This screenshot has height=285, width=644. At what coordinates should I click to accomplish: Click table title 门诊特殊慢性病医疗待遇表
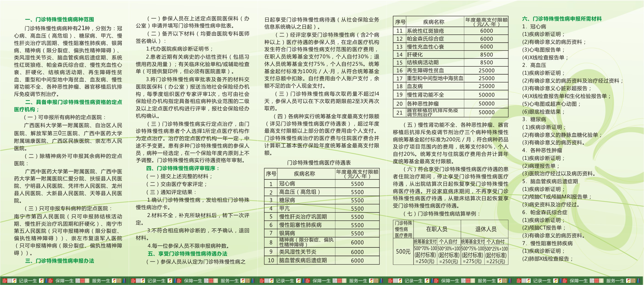[319, 163]
